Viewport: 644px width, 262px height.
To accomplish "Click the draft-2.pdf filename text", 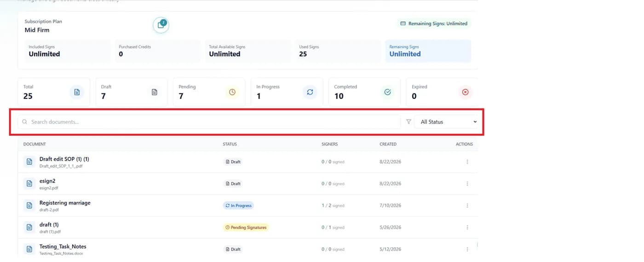I will click(49, 210).
